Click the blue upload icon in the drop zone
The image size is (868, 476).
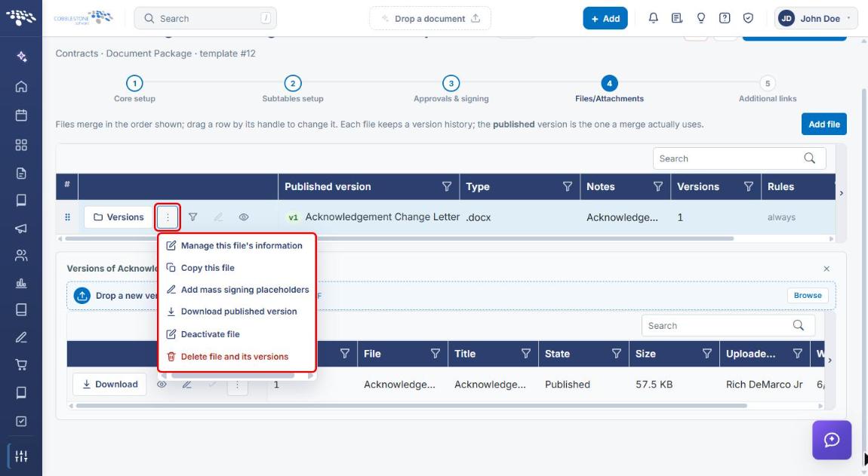[x=82, y=296]
